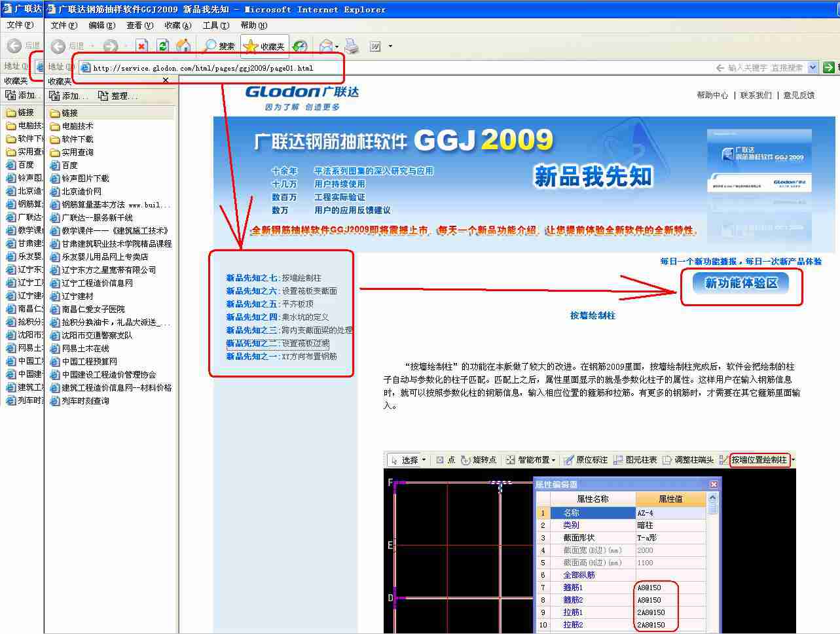Open 新品先知之七: 按墙绘制柱 link
Image resolution: width=840 pixels, height=634 pixels.
[x=274, y=278]
